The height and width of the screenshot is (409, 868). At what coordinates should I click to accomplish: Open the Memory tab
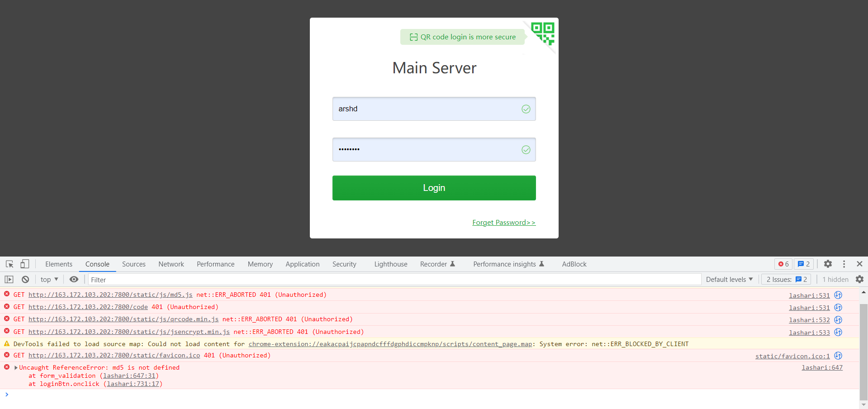pos(260,264)
